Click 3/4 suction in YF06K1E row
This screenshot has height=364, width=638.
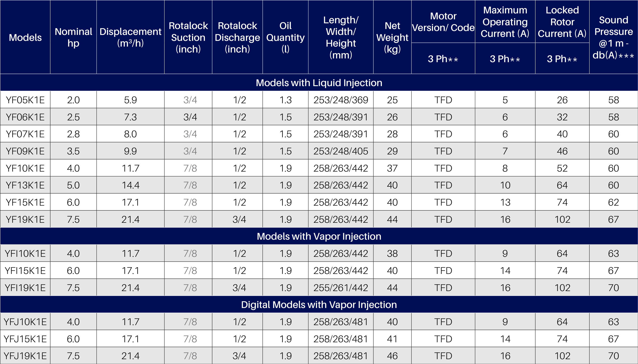(190, 117)
